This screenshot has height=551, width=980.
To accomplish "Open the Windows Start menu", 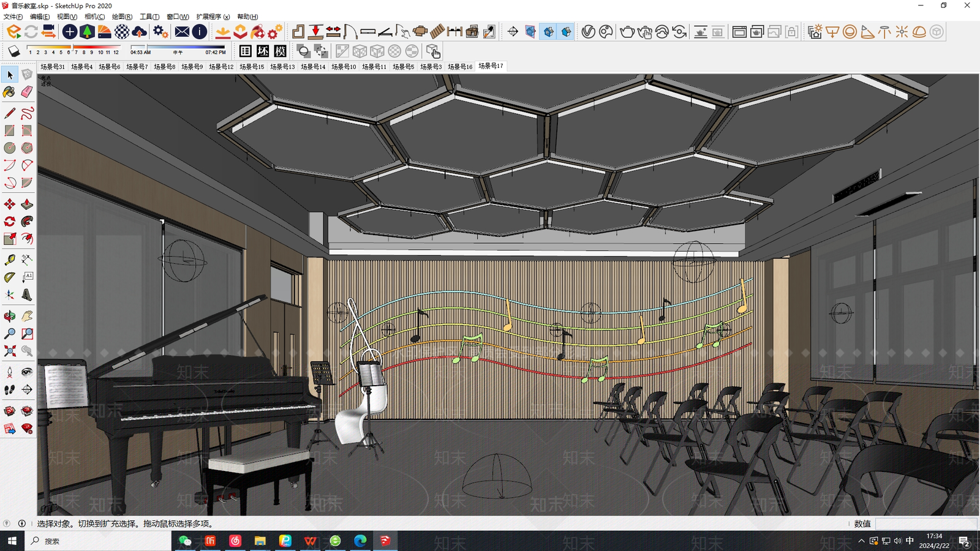I will click(x=12, y=541).
